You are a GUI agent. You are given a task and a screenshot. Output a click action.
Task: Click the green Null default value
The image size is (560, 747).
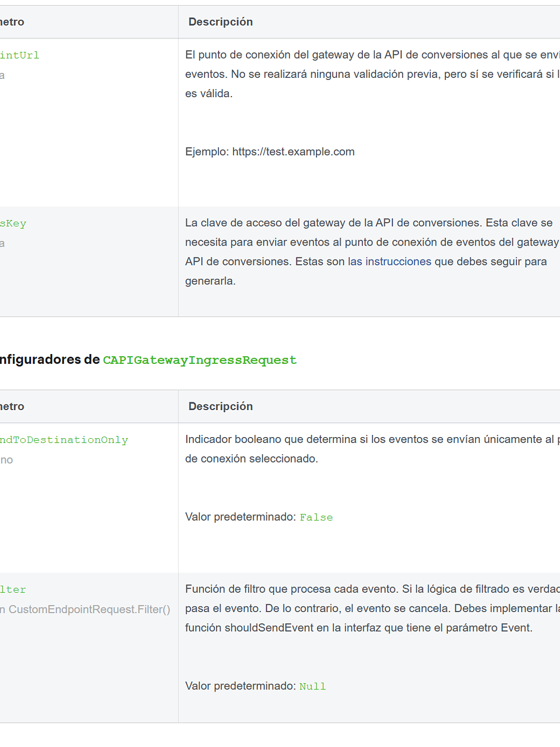[312, 687]
